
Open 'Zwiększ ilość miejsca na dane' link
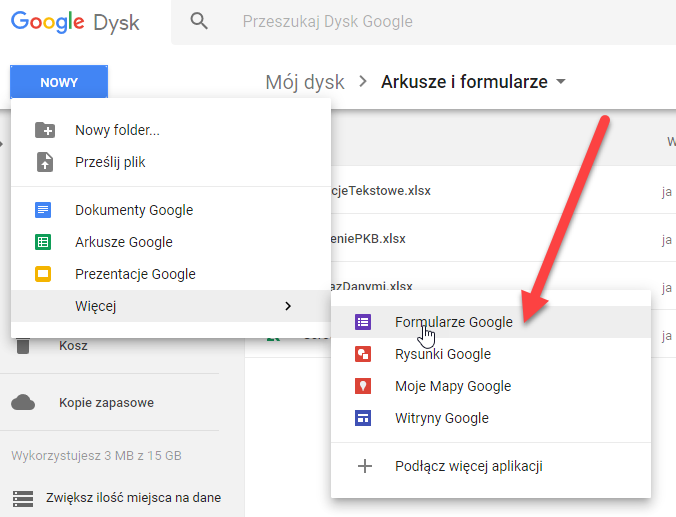tap(133, 498)
